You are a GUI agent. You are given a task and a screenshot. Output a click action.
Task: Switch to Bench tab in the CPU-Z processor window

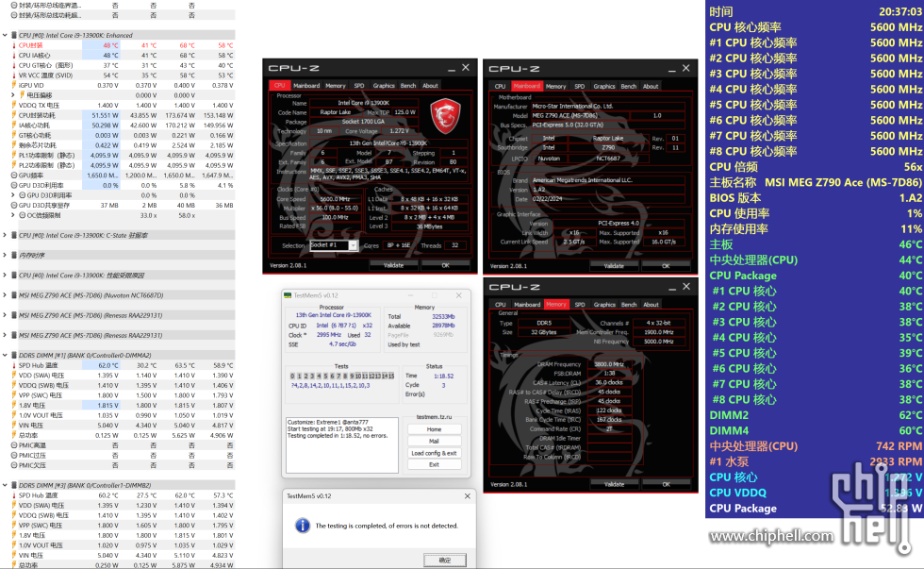407,86
